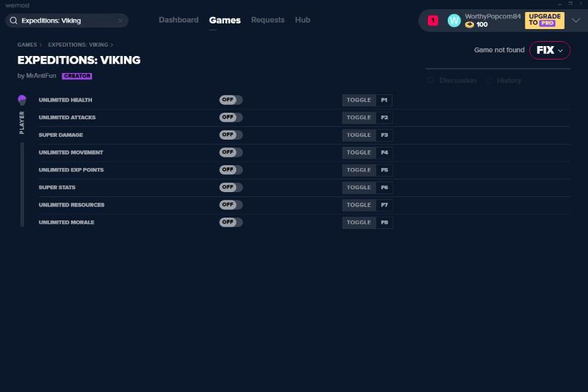
Task: Click Toggle button for F1 hotkey
Action: coord(359,100)
